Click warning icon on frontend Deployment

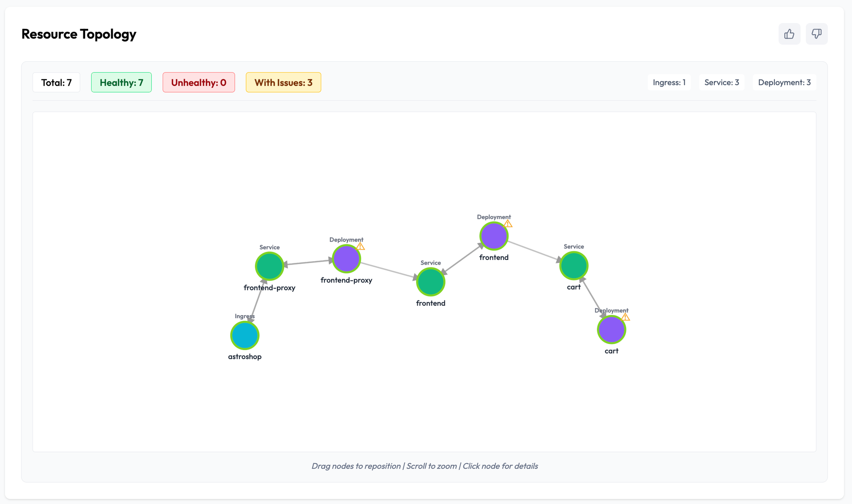pos(508,224)
